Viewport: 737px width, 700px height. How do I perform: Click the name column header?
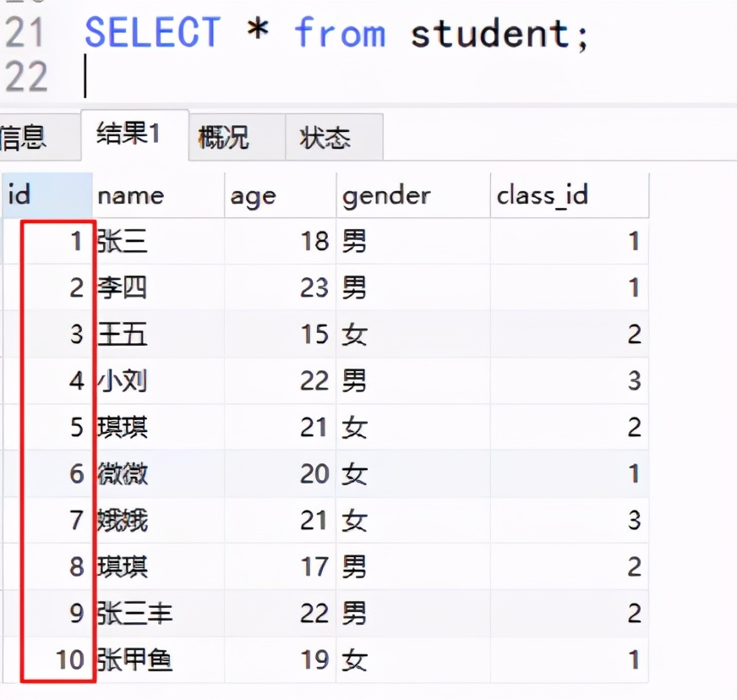[158, 195]
